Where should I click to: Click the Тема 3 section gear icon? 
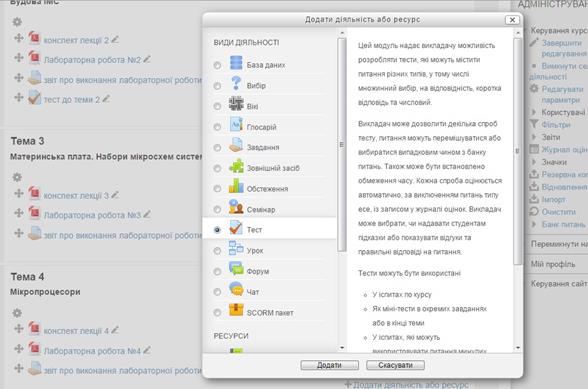[x=17, y=177]
